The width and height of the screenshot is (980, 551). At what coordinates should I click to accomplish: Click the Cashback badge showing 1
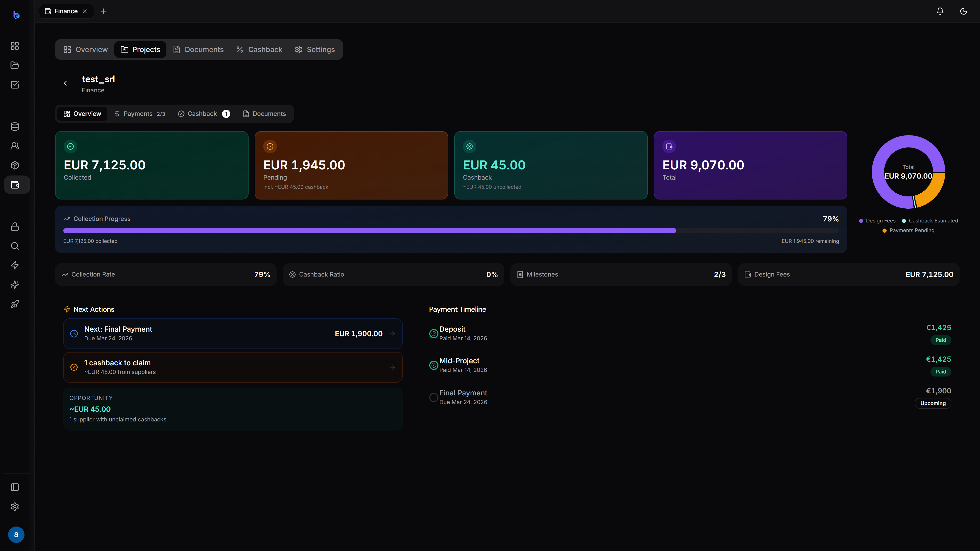tap(226, 114)
